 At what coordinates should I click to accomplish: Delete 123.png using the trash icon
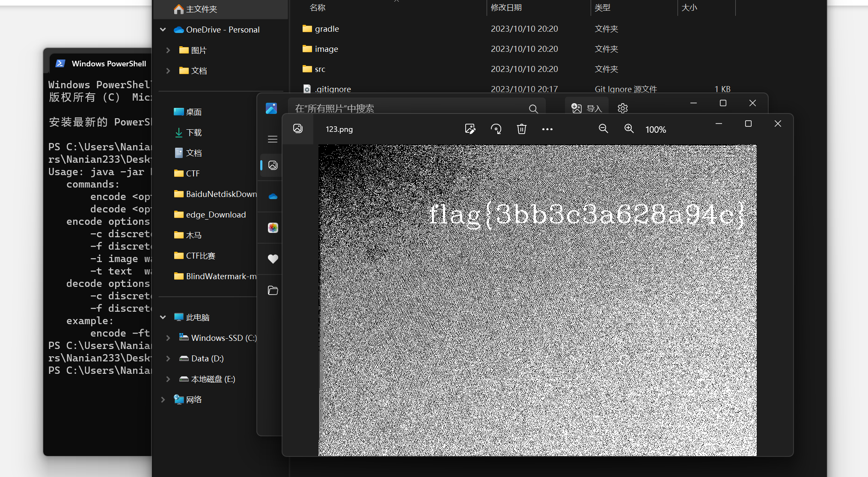(x=521, y=129)
